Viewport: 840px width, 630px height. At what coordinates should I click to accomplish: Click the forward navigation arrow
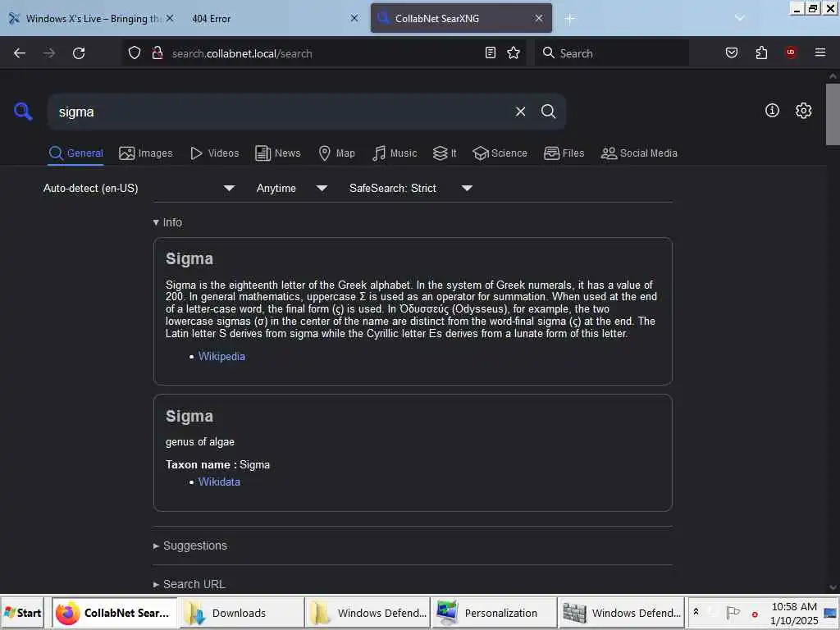click(49, 53)
